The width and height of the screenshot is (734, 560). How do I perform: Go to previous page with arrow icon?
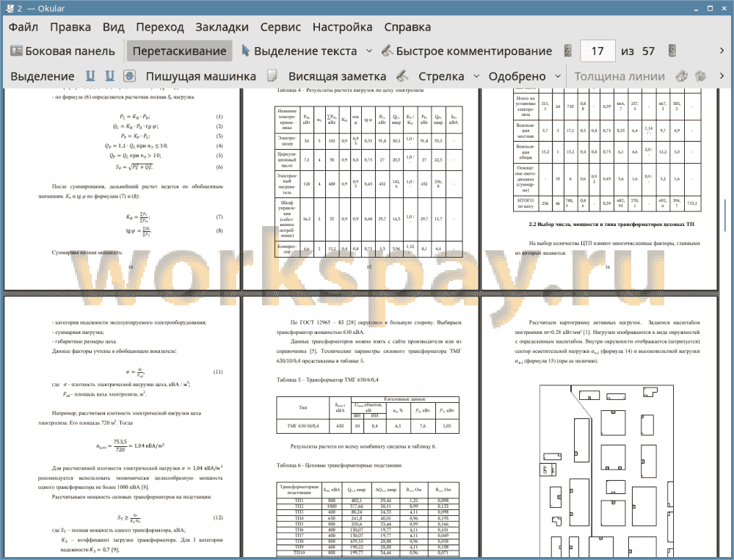coord(568,51)
